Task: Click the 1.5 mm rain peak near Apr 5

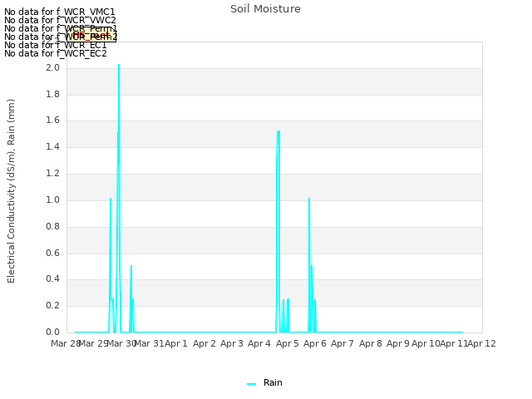Action: point(278,132)
